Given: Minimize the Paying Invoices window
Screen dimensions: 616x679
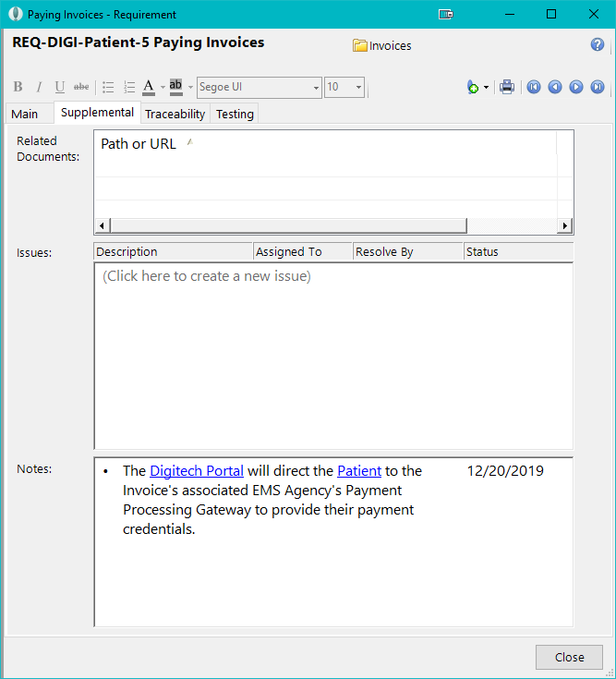Looking at the screenshot, I should point(510,14).
